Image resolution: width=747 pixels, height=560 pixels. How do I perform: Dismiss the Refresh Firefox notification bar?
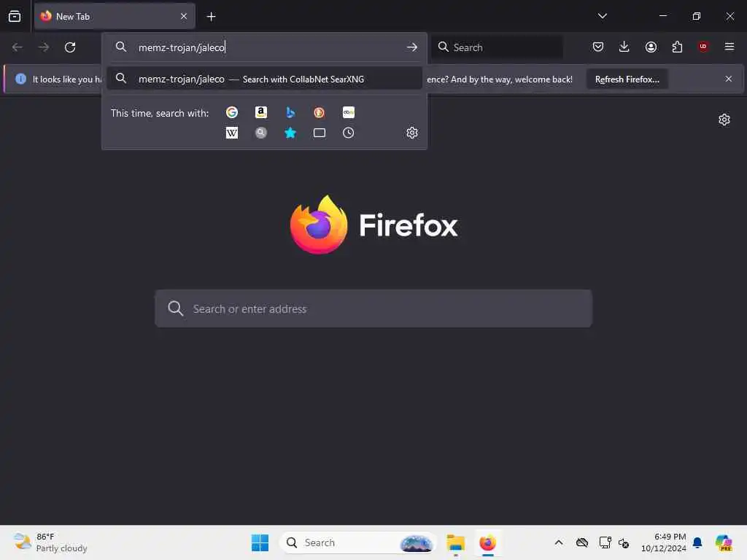729,79
